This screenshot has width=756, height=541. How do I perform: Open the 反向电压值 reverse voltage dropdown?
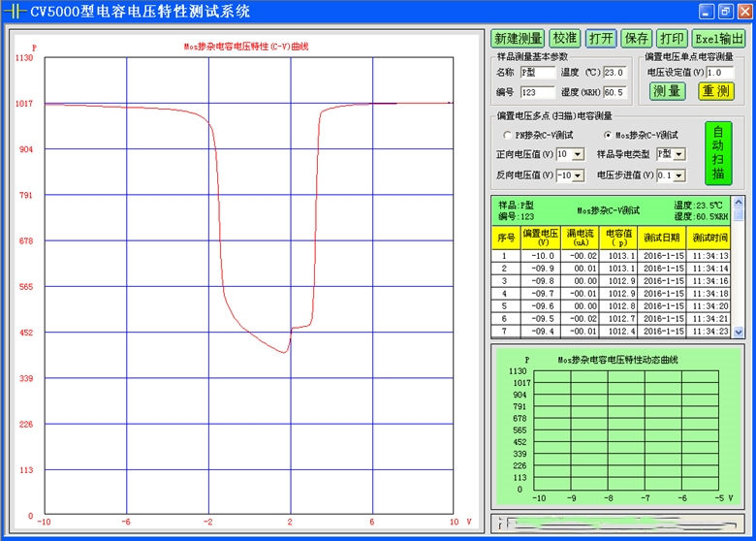(x=579, y=175)
